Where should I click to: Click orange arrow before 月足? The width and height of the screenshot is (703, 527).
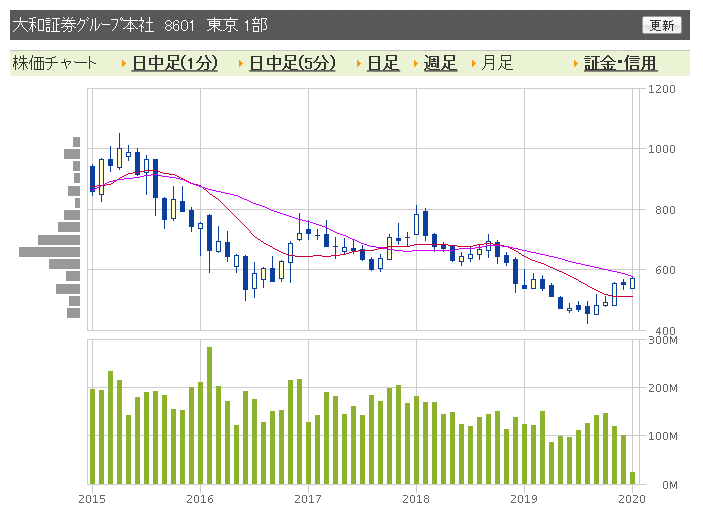(x=473, y=64)
